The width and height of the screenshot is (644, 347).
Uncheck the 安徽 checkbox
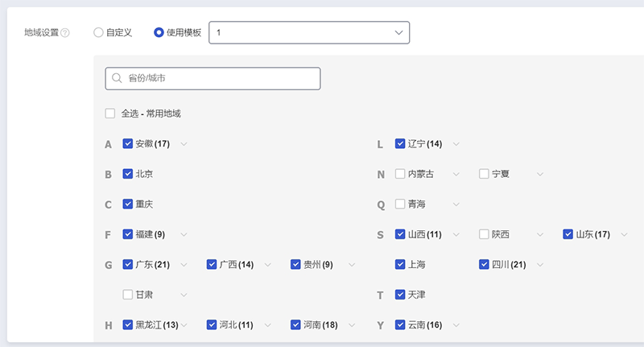pyautogui.click(x=128, y=143)
